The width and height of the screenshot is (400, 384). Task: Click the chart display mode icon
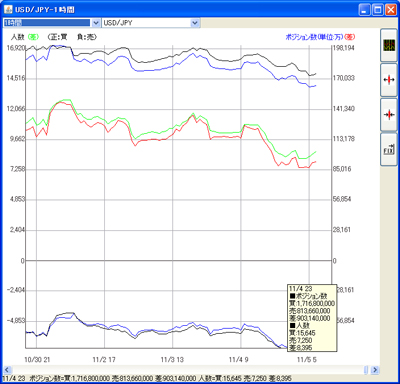coord(389,45)
